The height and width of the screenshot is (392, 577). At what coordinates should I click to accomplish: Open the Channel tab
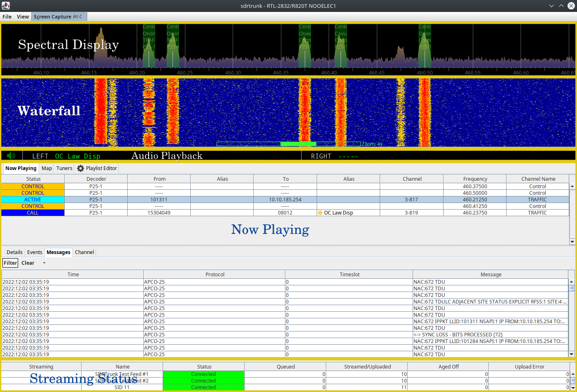coord(84,252)
